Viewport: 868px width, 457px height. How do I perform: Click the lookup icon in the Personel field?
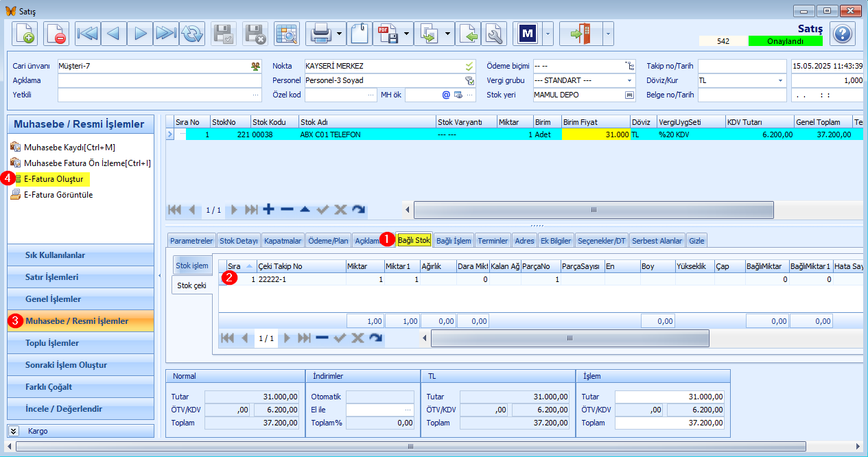click(x=469, y=80)
